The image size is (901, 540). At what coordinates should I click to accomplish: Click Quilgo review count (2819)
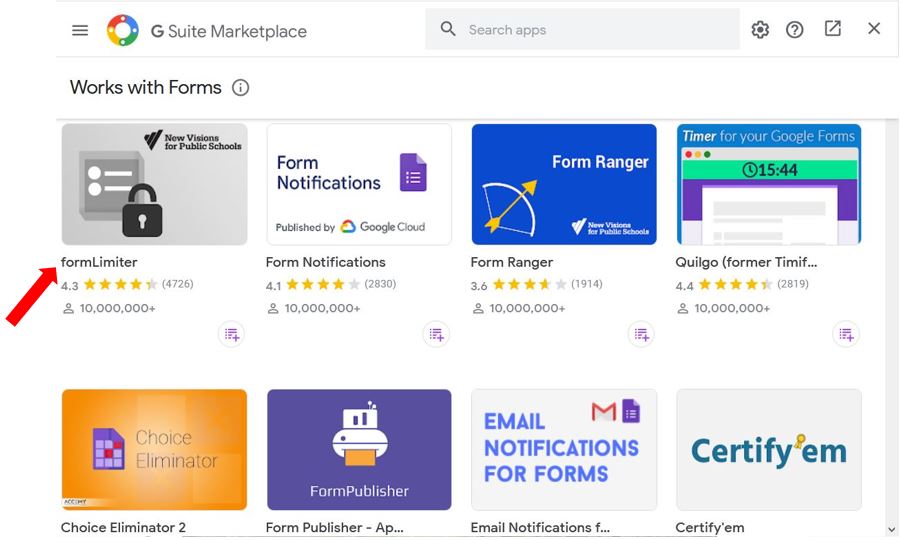tap(793, 284)
